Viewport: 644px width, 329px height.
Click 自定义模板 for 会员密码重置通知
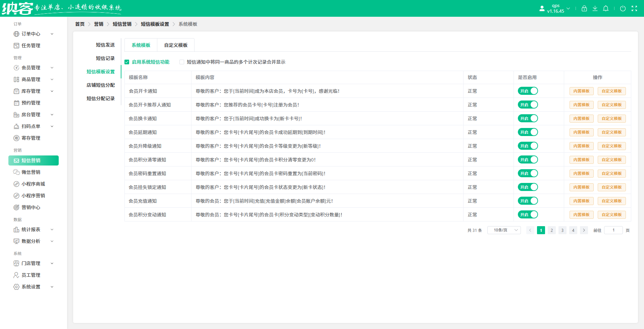click(611, 174)
